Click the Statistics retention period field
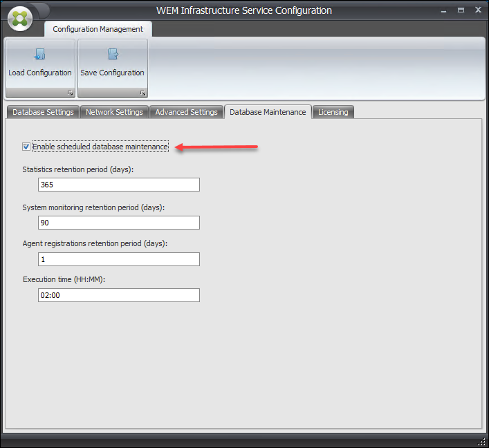This screenshot has height=448, width=489. pos(119,185)
